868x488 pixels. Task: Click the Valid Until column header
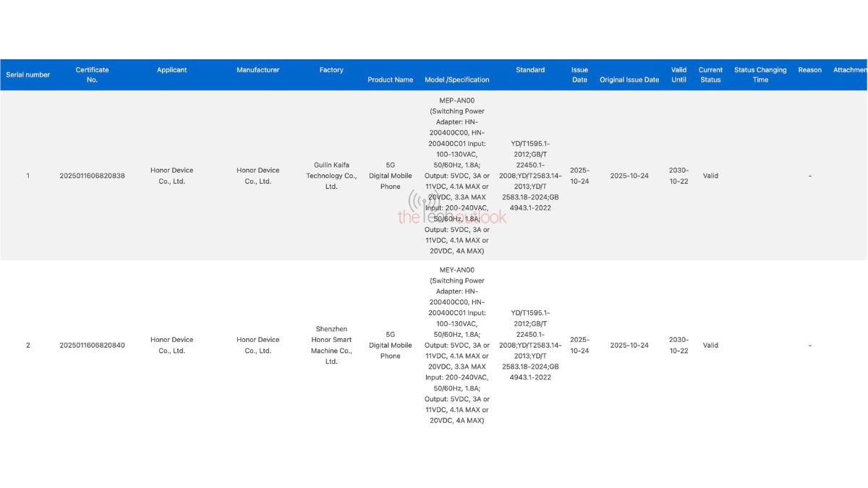(678, 74)
